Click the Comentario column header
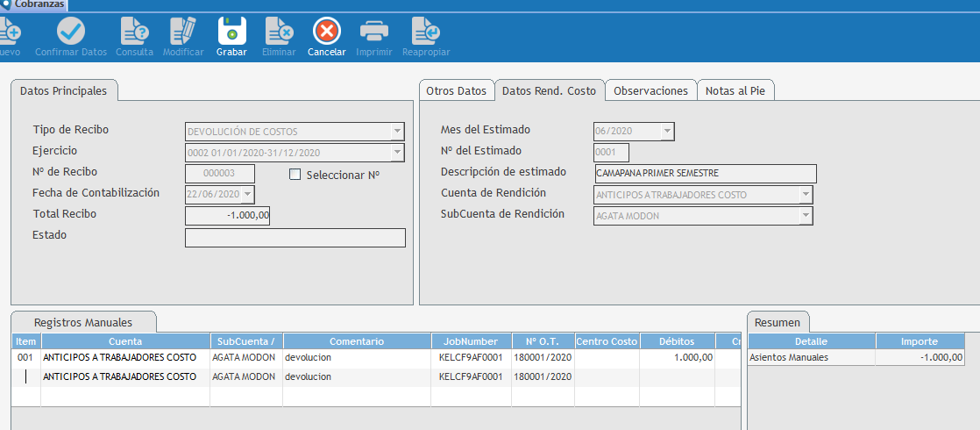 pos(357,341)
